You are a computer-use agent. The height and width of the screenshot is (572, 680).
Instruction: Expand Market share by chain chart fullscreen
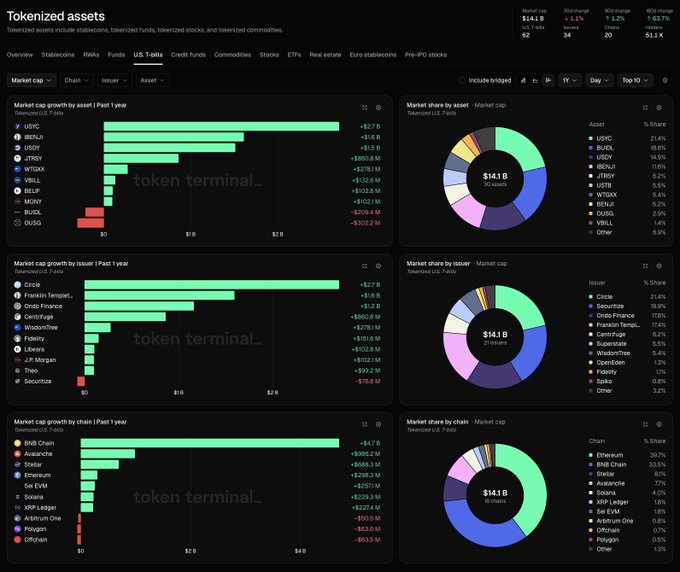coord(645,424)
